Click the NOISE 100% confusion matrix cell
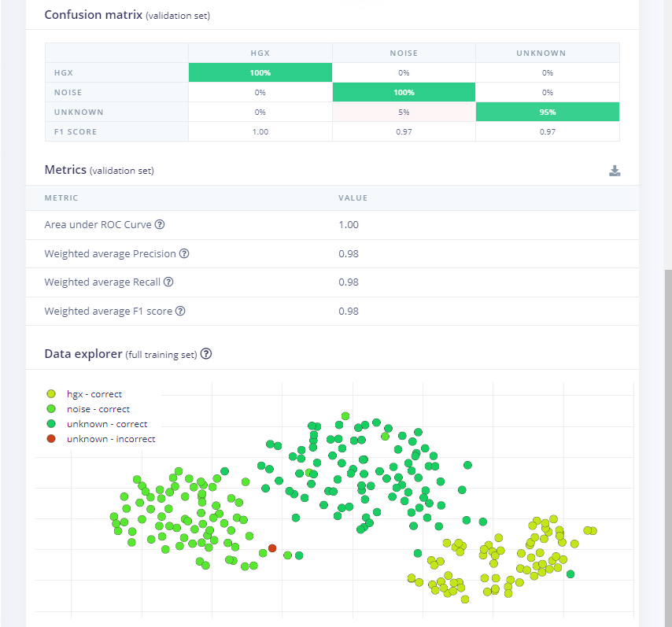Image resolution: width=672 pixels, height=627 pixels. [404, 93]
